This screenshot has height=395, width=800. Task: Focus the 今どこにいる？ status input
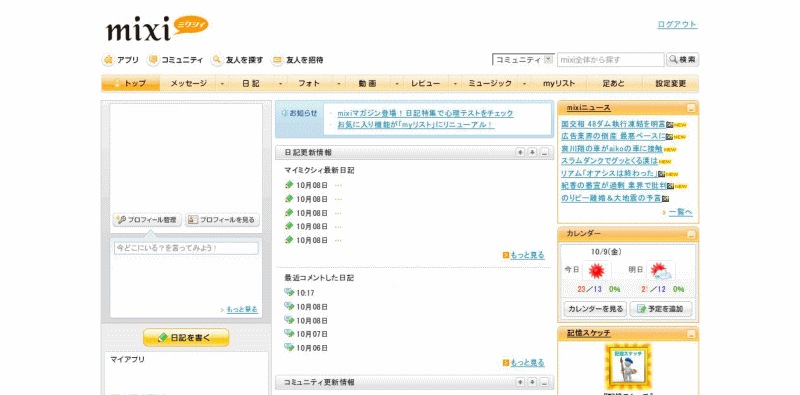186,248
